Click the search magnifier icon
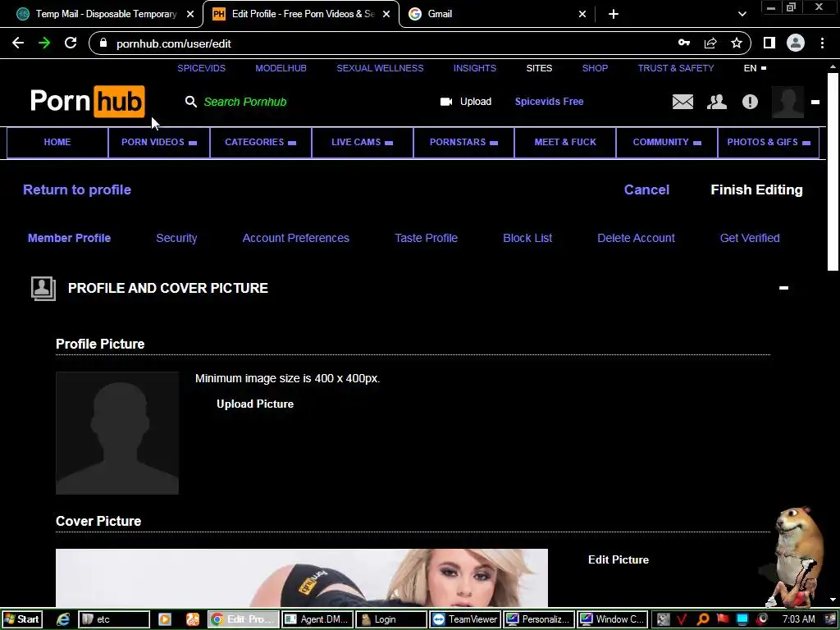 pos(190,102)
